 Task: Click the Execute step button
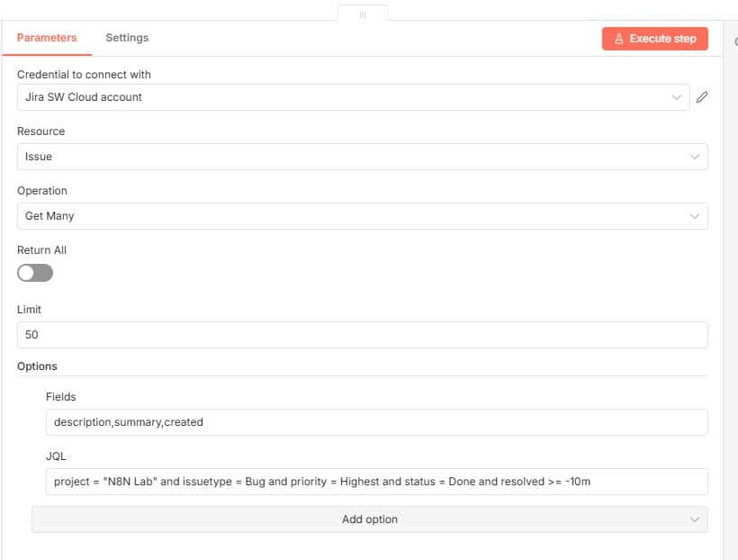pos(654,39)
